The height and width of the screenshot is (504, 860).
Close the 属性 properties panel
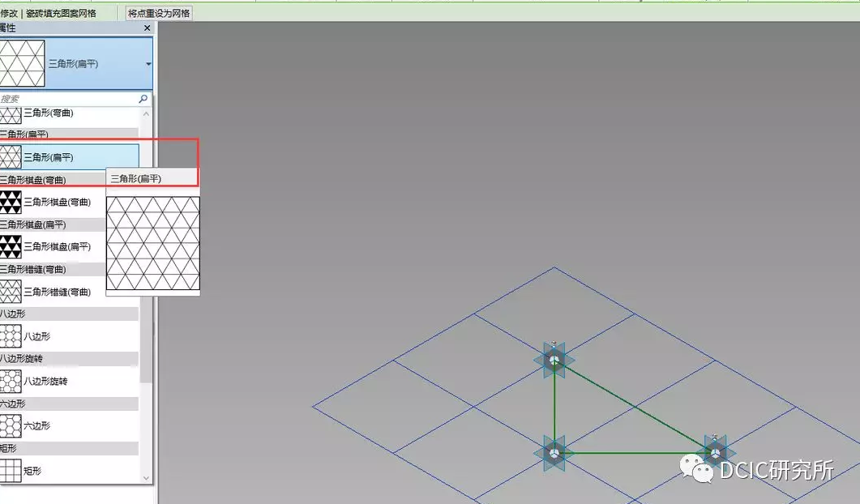point(147,28)
